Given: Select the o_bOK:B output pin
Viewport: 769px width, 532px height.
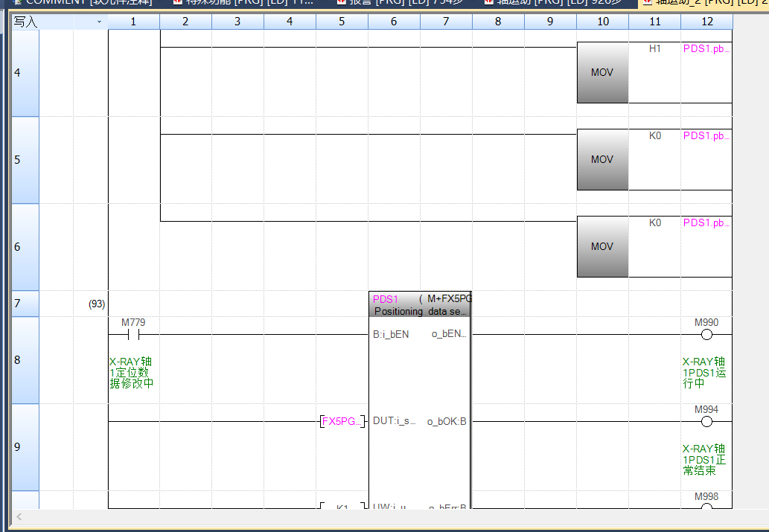Looking at the screenshot, I should [447, 422].
